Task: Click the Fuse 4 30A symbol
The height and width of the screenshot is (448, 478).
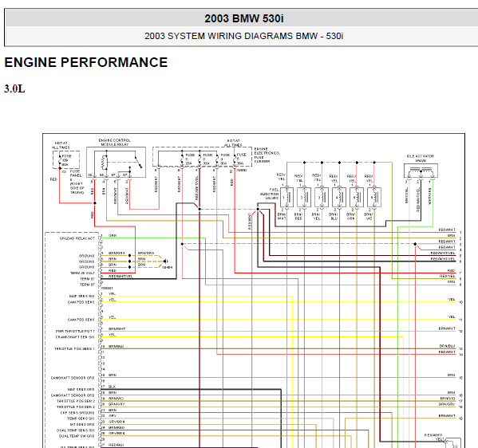Action: pos(217,159)
